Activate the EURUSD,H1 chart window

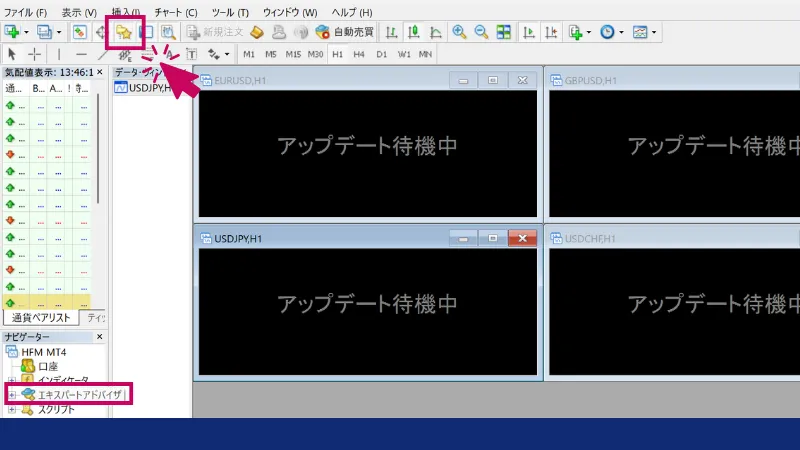(320, 80)
